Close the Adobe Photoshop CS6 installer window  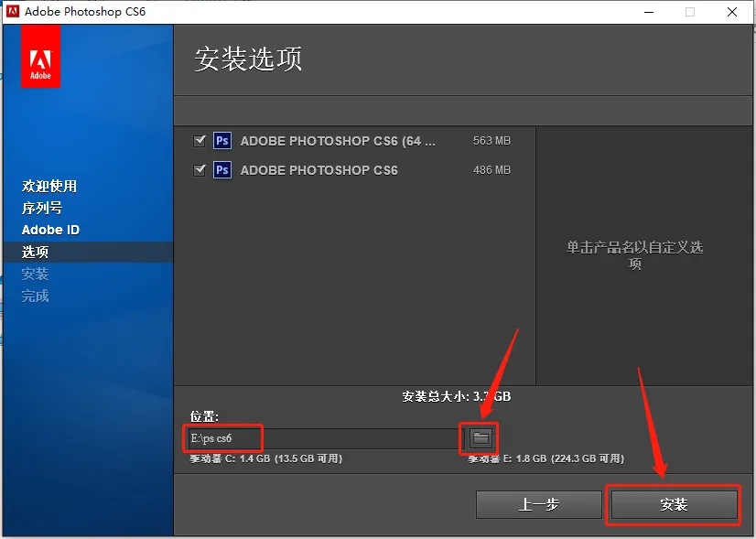click(x=732, y=12)
